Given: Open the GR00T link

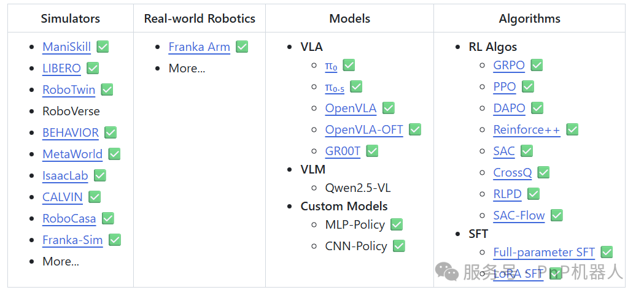Looking at the screenshot, I should tap(343, 151).
